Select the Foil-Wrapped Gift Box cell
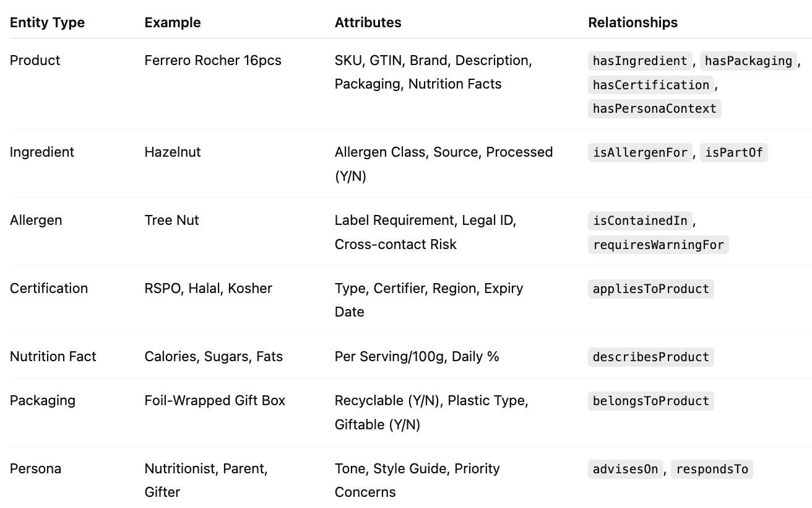812x508 pixels. [x=215, y=400]
